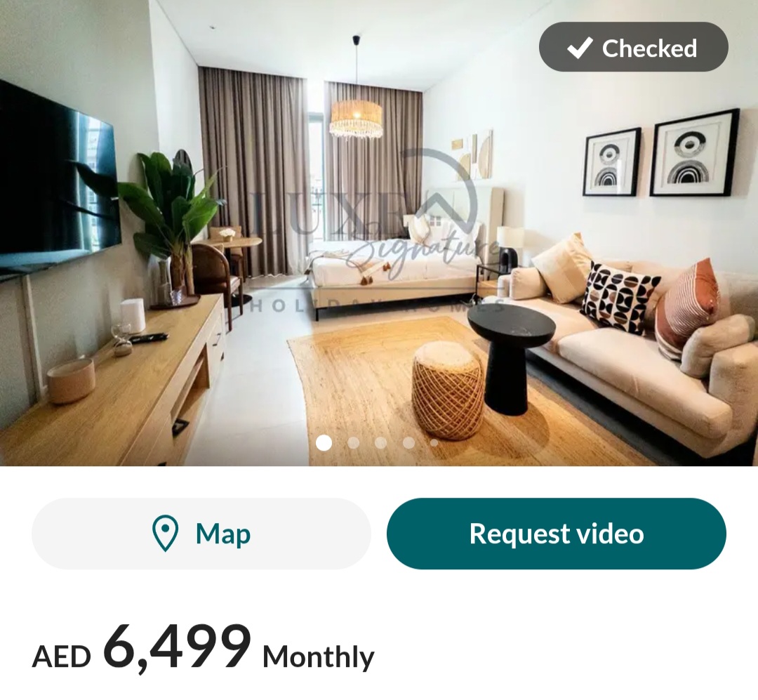Tap the Monthly rent period label
758x700 pixels.
click(318, 657)
